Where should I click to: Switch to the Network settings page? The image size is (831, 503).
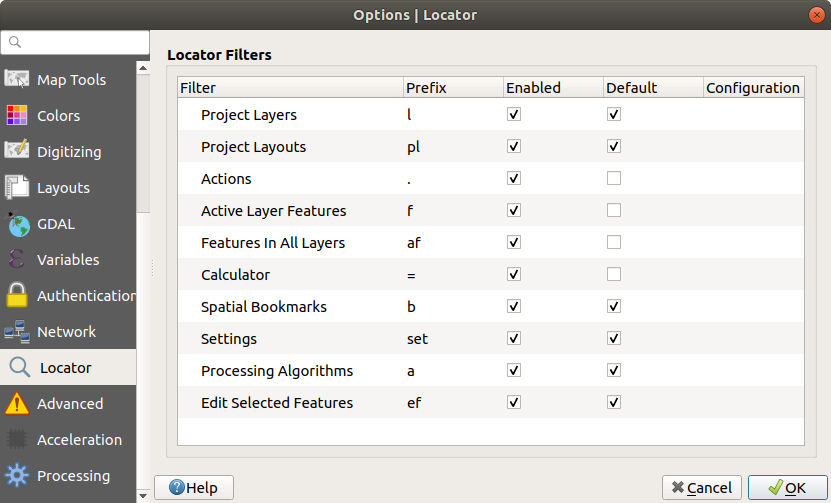coord(66,332)
